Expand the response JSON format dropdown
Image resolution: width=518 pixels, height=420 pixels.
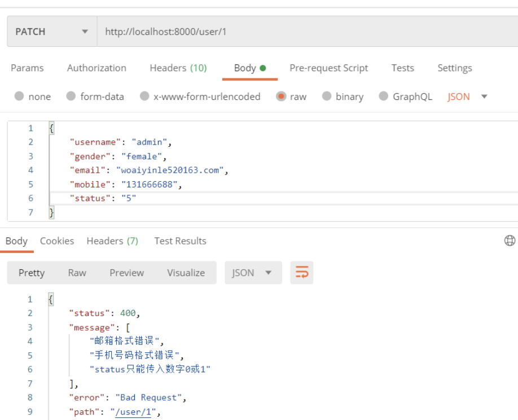click(252, 273)
